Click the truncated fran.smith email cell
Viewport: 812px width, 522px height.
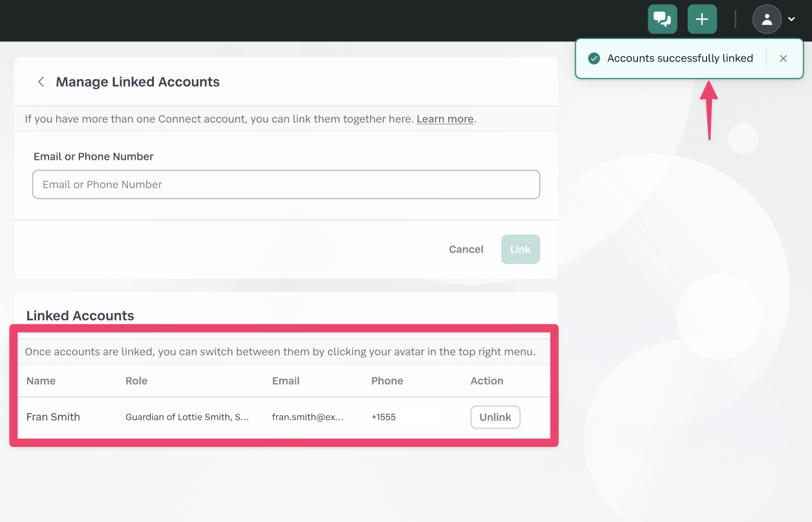coord(308,417)
